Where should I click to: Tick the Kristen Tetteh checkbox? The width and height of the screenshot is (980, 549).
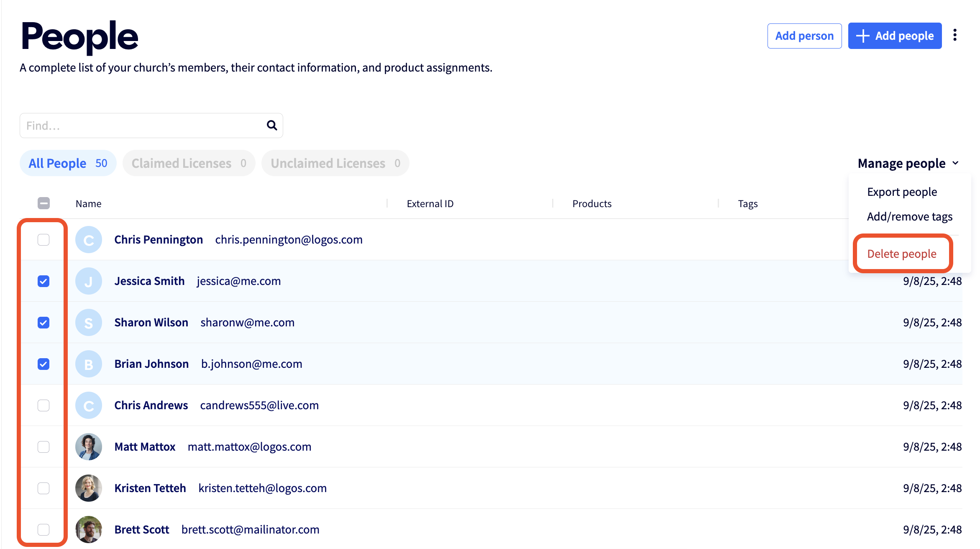43,488
